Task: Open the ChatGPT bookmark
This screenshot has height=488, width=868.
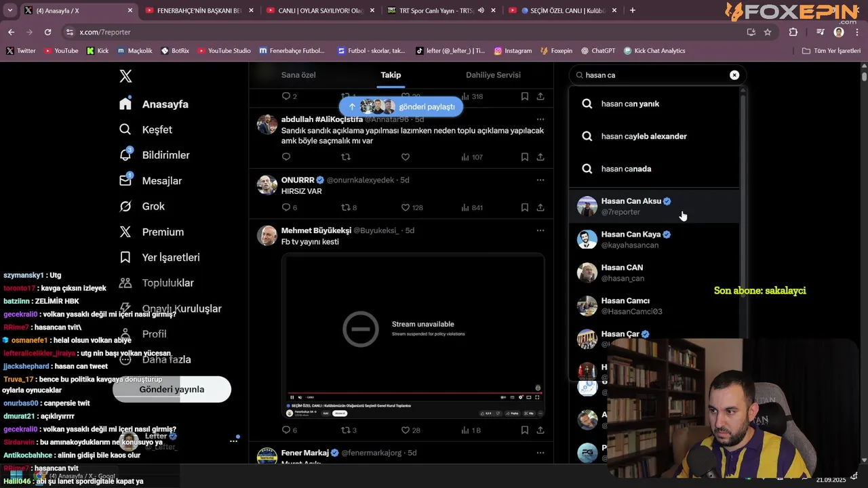Action: coord(597,51)
